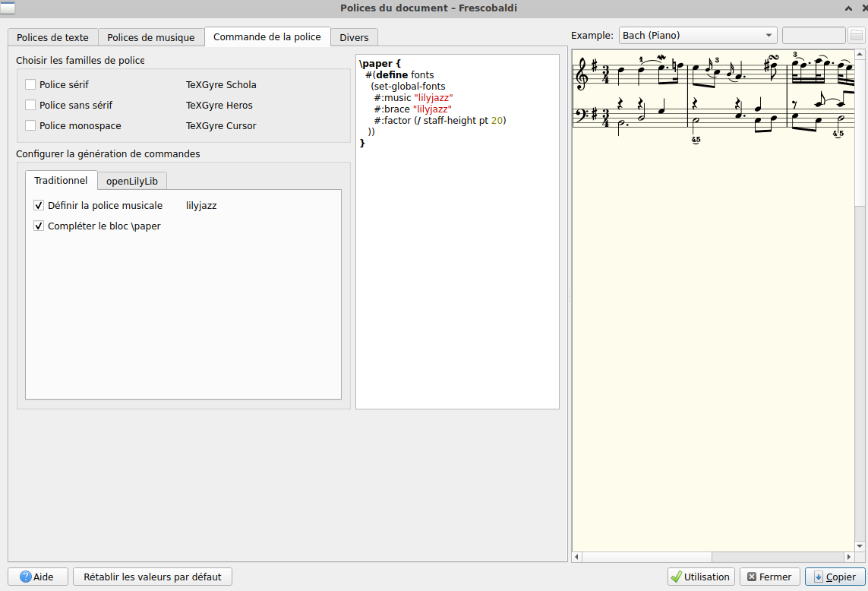Click the \paper { line in code preview
868x591 pixels.
point(380,63)
